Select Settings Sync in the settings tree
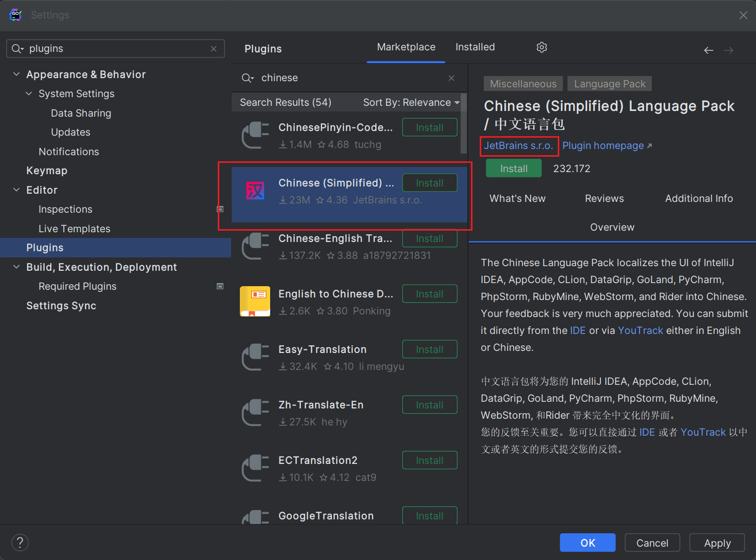756x560 pixels. pos(61,306)
